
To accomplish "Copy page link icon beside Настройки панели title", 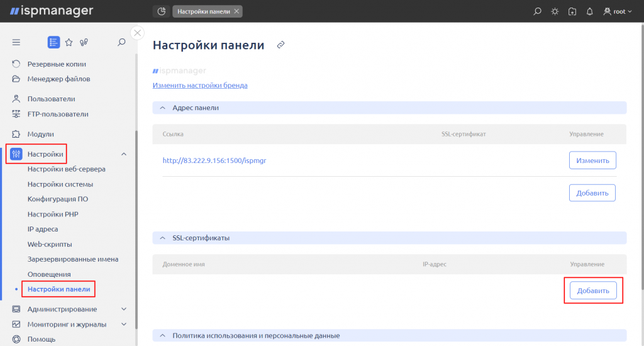I will [281, 45].
